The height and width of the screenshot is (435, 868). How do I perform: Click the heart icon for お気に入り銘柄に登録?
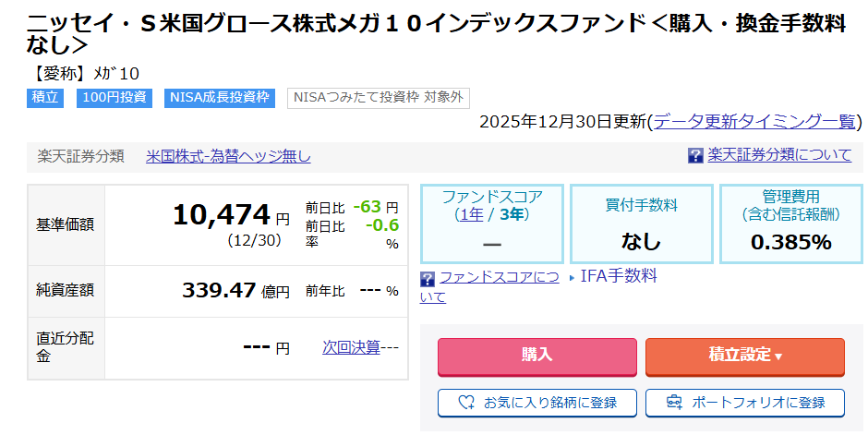[467, 403]
